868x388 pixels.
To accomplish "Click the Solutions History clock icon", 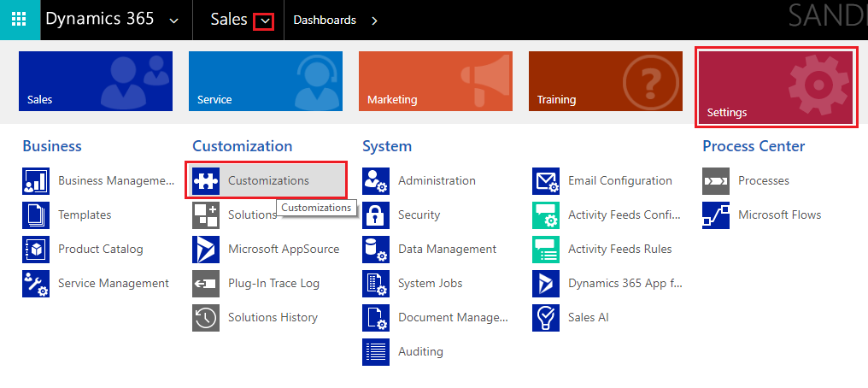I will (206, 318).
